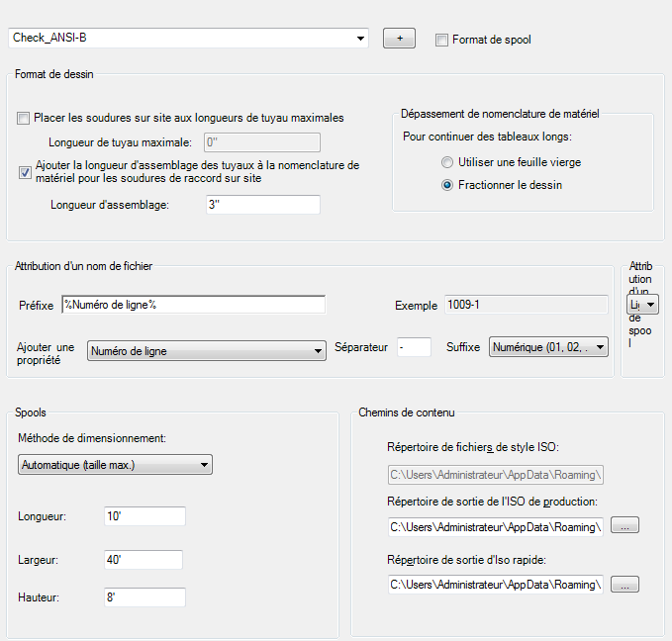Image resolution: width=672 pixels, height=641 pixels.
Task: Click the spool Hauteur input field
Action: tap(144, 597)
